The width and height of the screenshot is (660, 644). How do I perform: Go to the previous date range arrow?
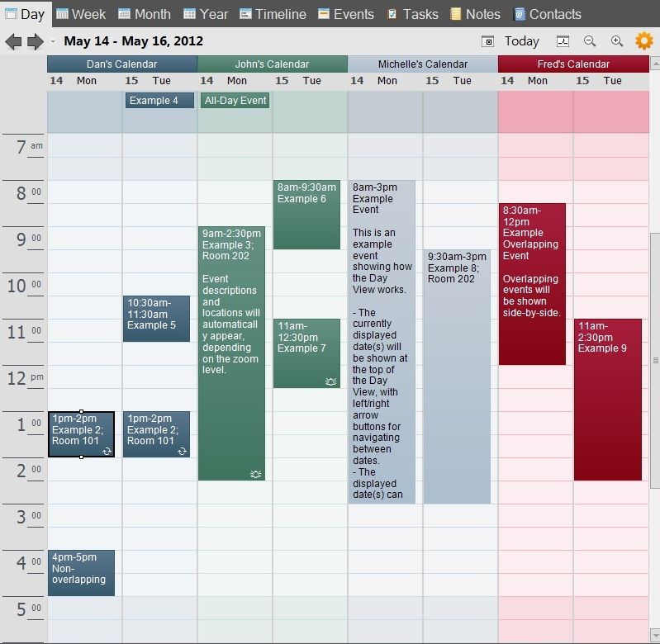(13, 41)
